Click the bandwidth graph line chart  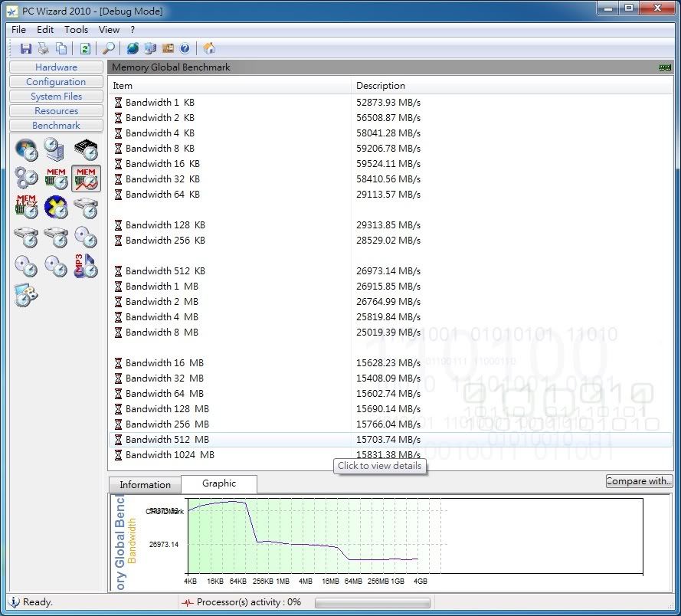point(415,536)
